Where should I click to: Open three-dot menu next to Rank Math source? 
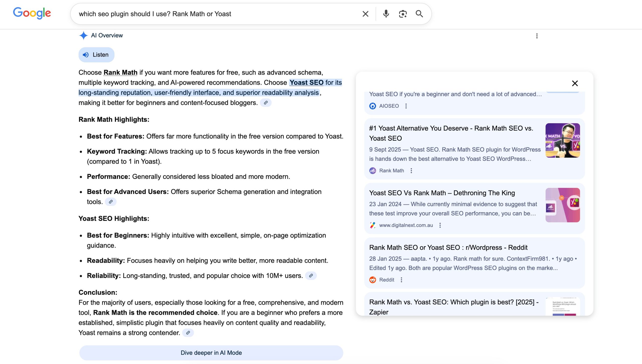(411, 171)
